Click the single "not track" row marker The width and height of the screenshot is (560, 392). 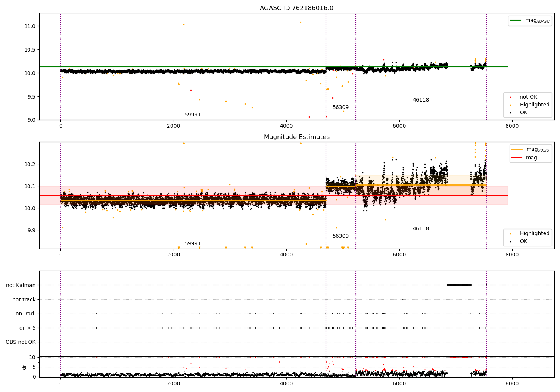coord(402,299)
